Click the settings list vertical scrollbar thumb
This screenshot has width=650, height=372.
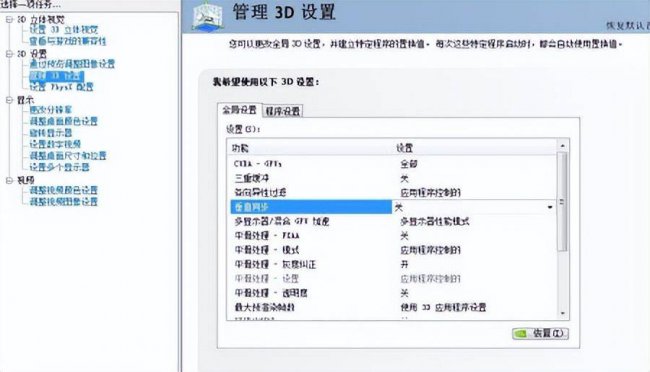coord(563,202)
